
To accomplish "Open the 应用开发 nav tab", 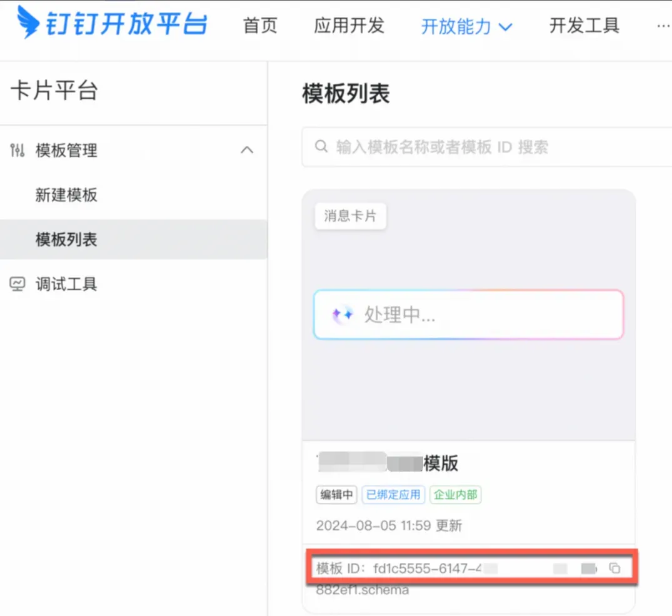I will tap(349, 26).
